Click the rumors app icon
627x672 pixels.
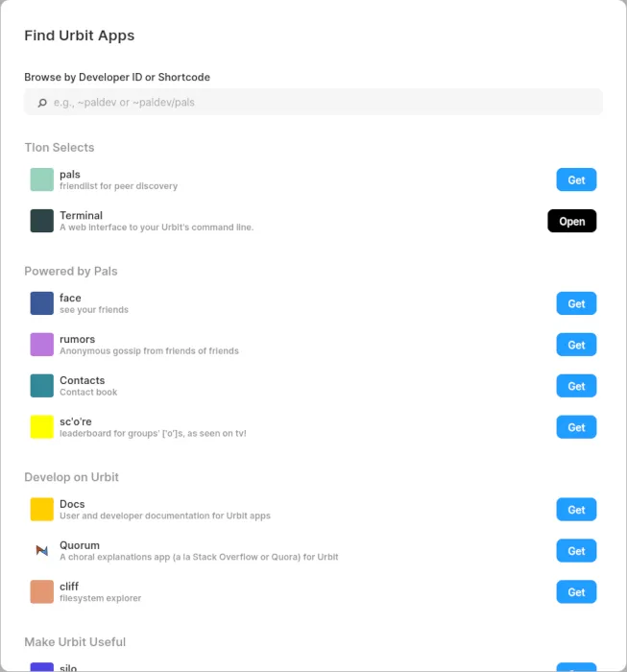[41, 345]
